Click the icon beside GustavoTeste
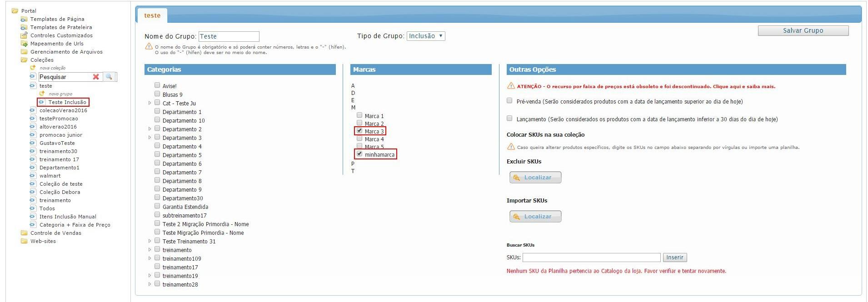Image resolution: width=868 pixels, height=302 pixels. [x=33, y=143]
